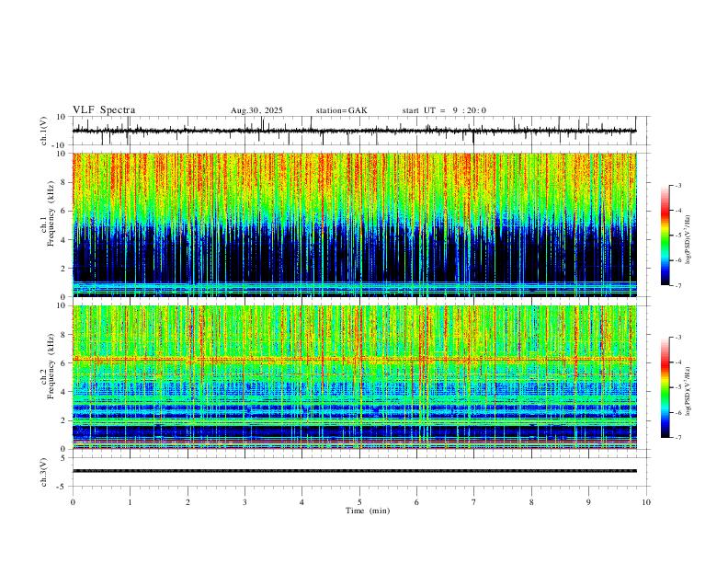Click the ch.2 spectrogram image
The width and height of the screenshot is (728, 563).
(x=354, y=377)
